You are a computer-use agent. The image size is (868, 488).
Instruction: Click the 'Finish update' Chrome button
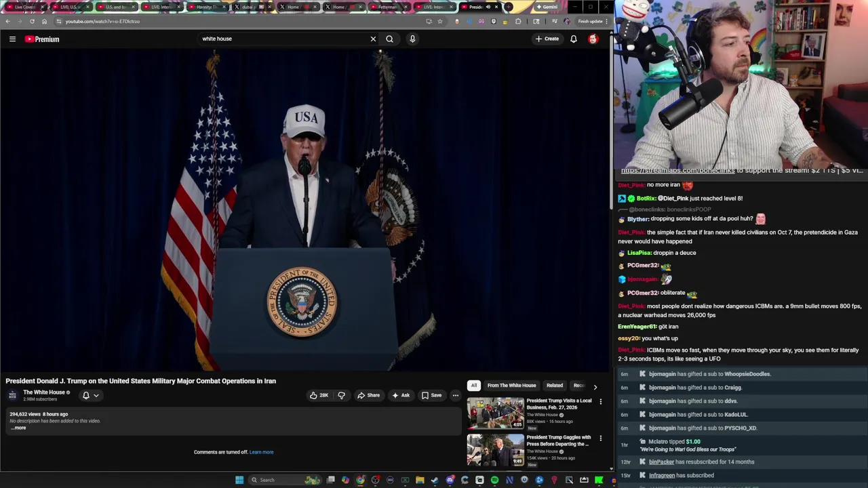(x=591, y=21)
